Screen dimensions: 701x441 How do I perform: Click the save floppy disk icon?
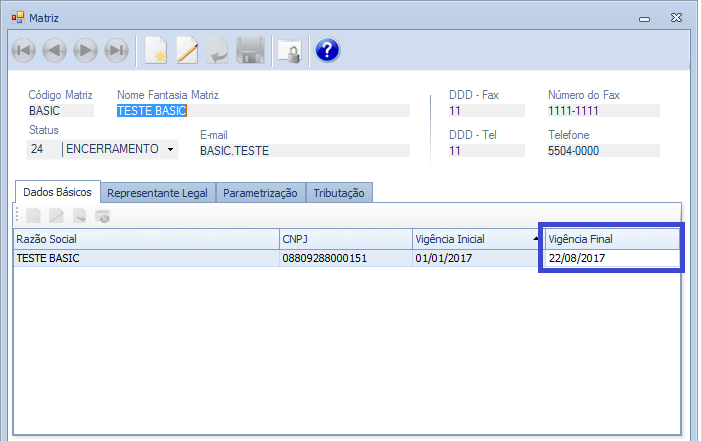(250, 50)
